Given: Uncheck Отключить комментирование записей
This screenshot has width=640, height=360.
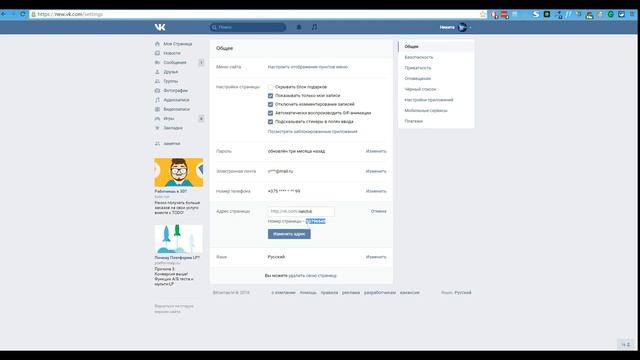Looking at the screenshot, I should coord(270,104).
